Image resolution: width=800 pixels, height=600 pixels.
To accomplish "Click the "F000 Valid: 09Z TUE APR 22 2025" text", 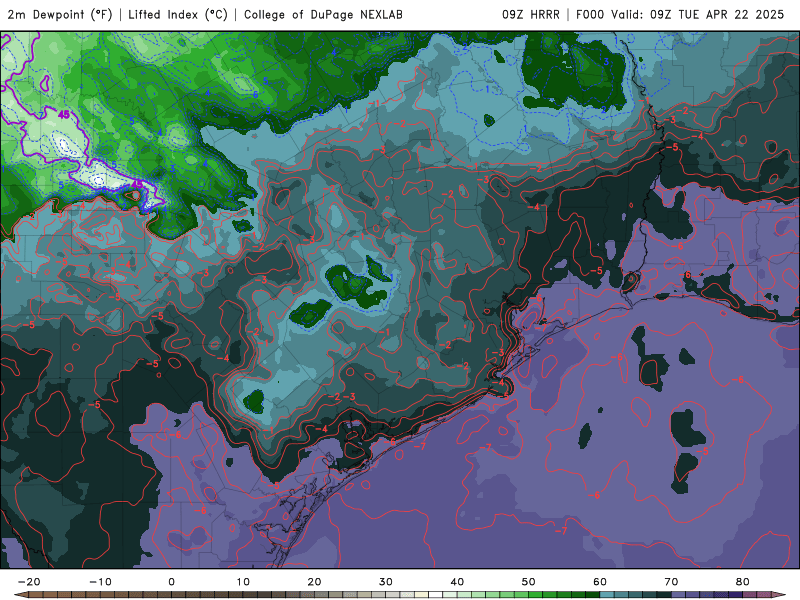I will tap(680, 15).
